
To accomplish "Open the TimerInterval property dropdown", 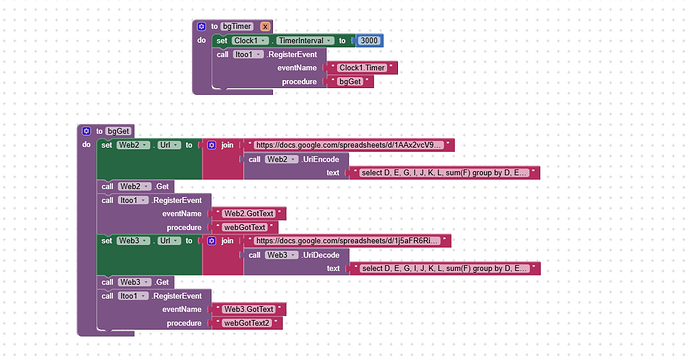I will click(x=305, y=40).
